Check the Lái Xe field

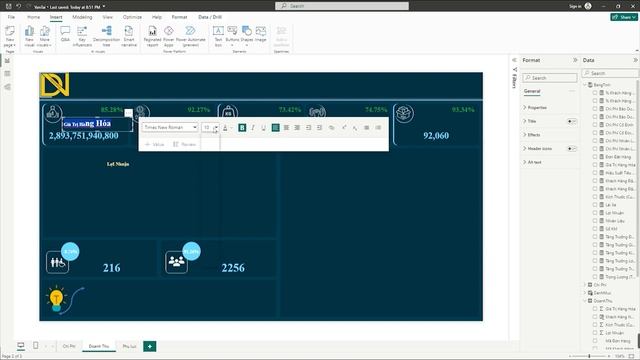click(x=595, y=205)
